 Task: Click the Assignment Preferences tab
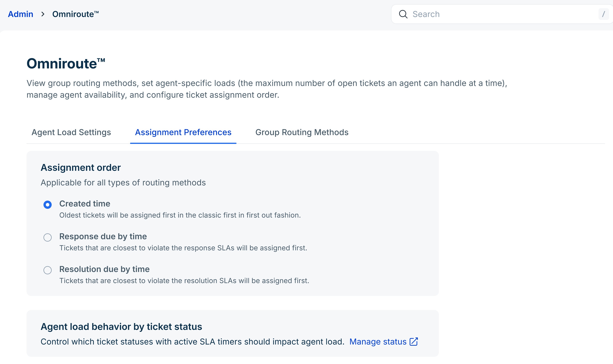point(183,132)
